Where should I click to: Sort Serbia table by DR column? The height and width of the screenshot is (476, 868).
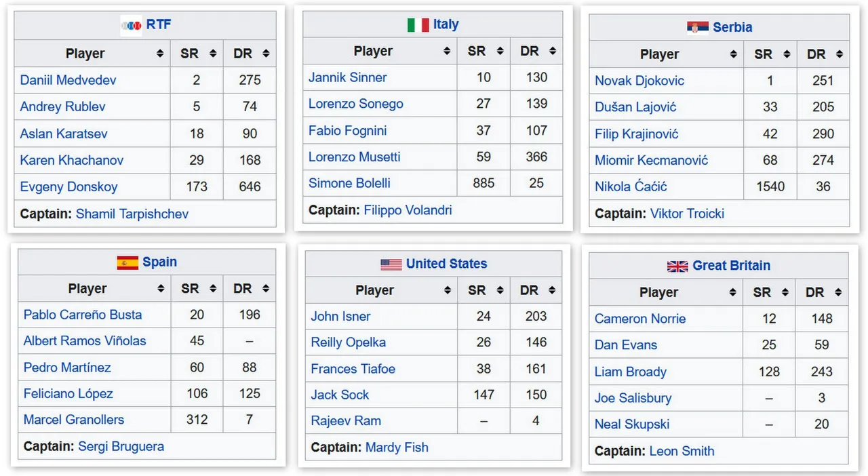823,54
